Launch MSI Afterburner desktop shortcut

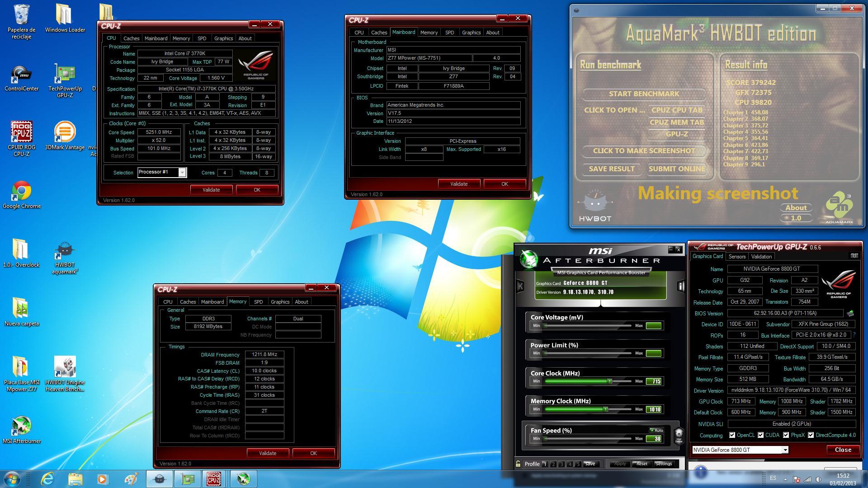pyautogui.click(x=21, y=430)
